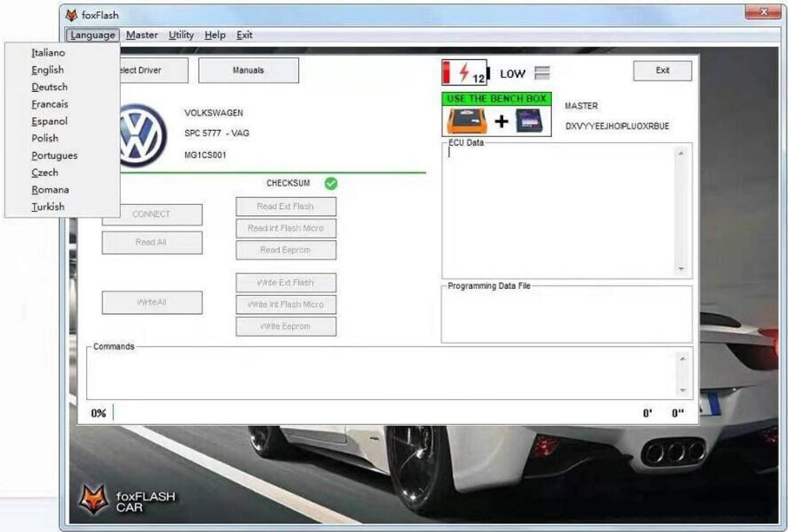The image size is (788, 532).
Task: Click the gray signal bars icon
Action: 542,73
